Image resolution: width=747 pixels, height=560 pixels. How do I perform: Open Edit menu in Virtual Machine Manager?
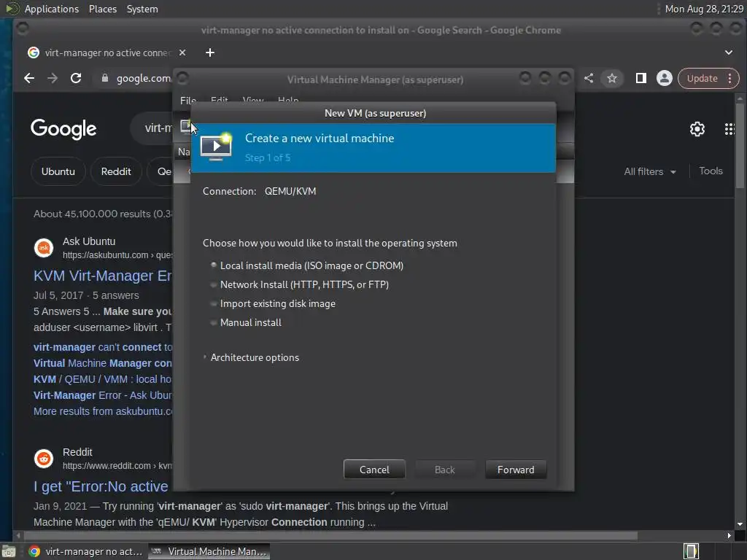coord(219,100)
